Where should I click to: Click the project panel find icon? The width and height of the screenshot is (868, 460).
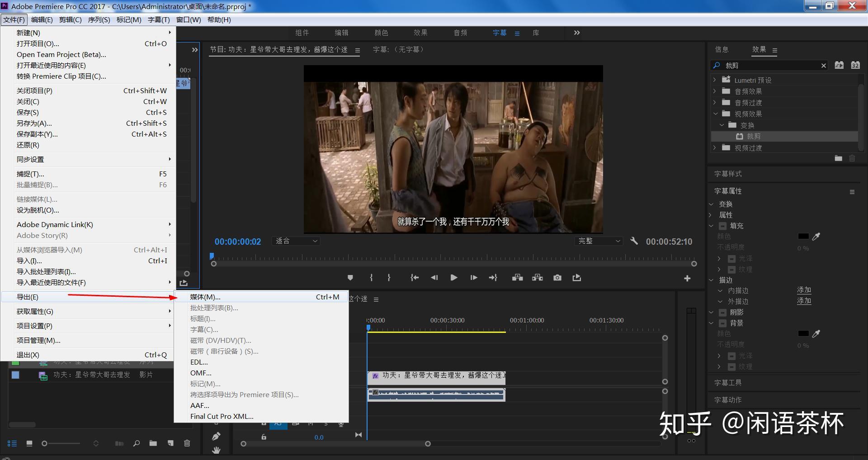pos(137,444)
